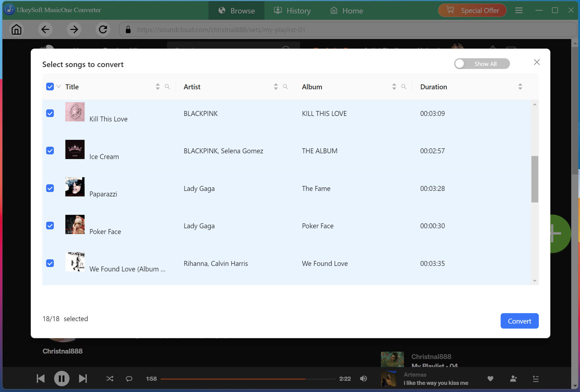Click the green add-to-list plus button
The width and height of the screenshot is (580, 392).
[560, 233]
